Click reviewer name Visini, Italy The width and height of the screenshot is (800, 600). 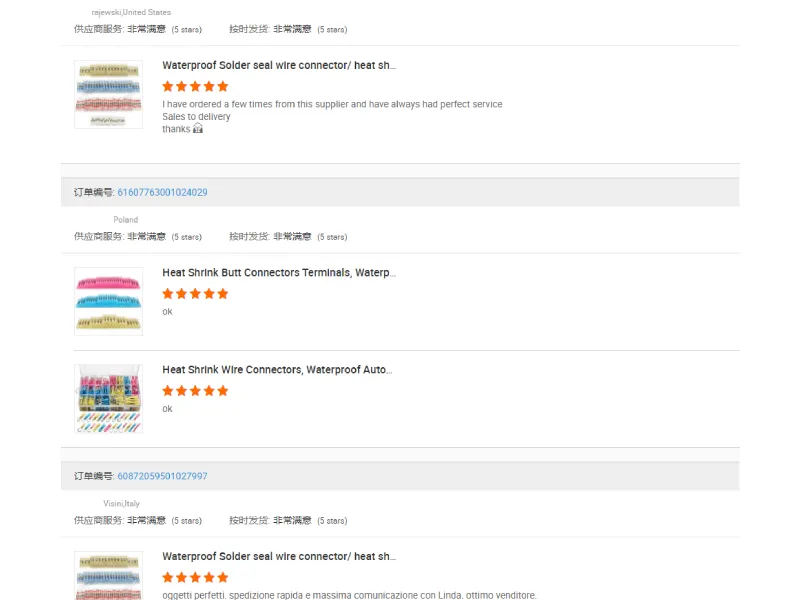[121, 504]
